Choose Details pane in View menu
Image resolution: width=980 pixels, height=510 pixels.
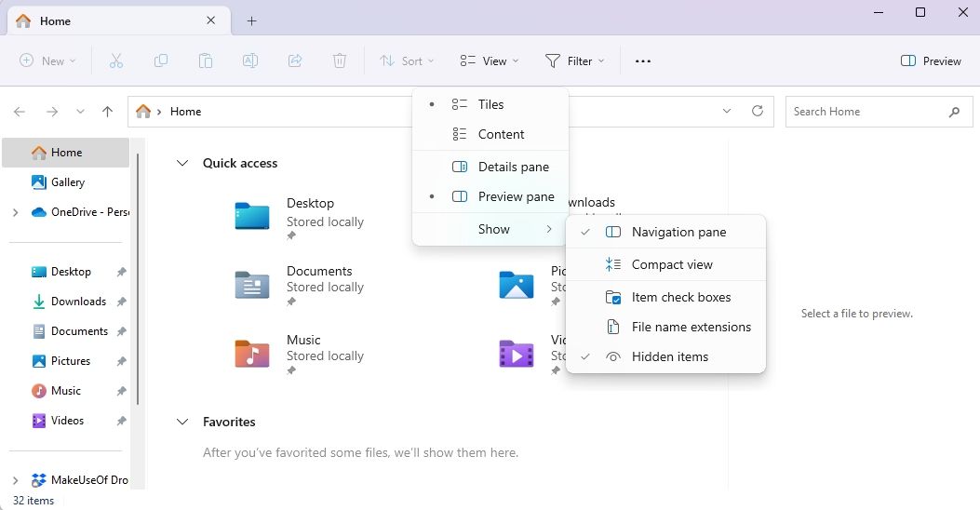(x=513, y=168)
